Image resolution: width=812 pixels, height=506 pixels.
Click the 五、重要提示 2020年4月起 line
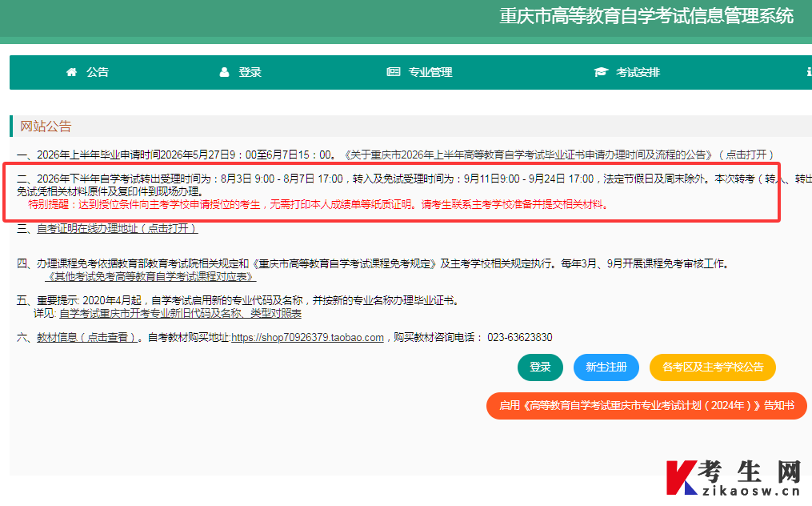(238, 300)
